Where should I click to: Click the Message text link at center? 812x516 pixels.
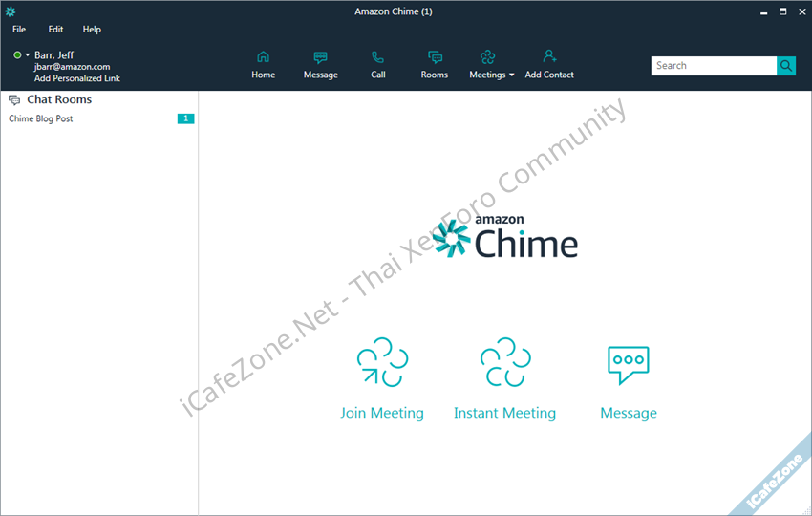point(629,413)
